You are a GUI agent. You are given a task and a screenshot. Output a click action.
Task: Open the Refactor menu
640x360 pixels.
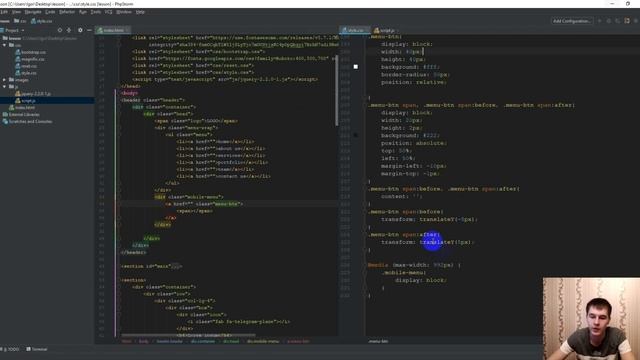(x=67, y=12)
